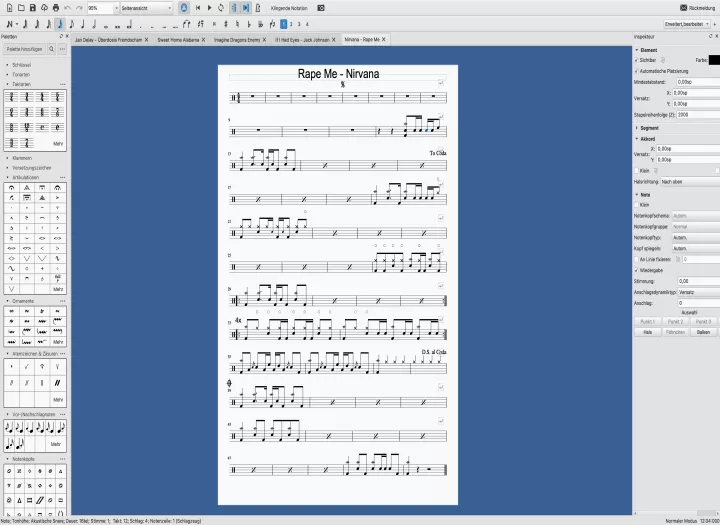Redo the last action
Screen dimensions: 720x525
click(x=79, y=8)
